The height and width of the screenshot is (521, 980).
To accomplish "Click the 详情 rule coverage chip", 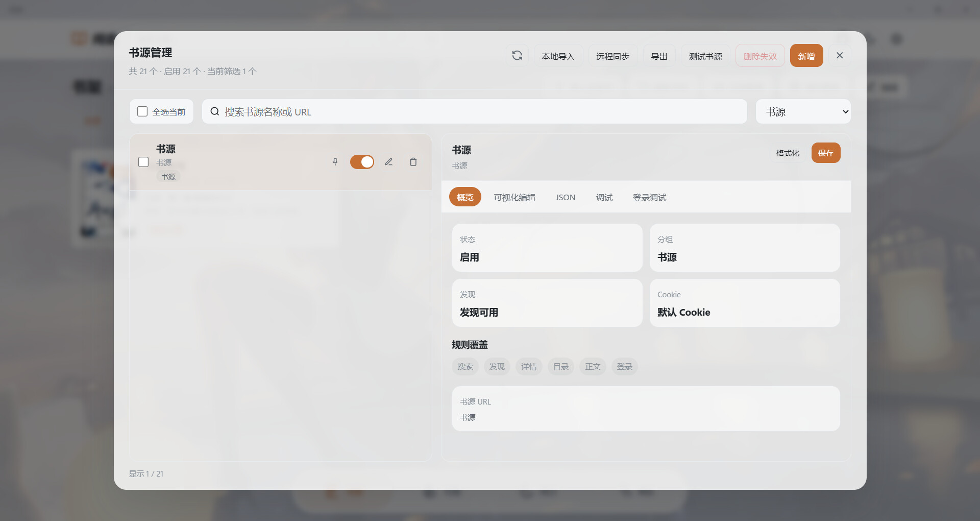I will click(529, 367).
